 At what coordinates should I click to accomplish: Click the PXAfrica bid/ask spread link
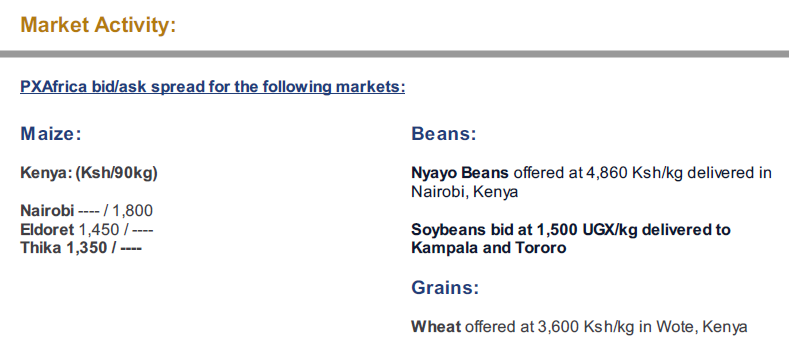click(x=212, y=87)
